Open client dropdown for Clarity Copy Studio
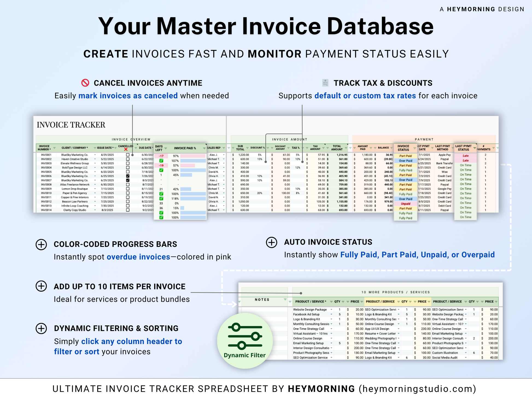Screen dimensions: 532x399 point(95,210)
